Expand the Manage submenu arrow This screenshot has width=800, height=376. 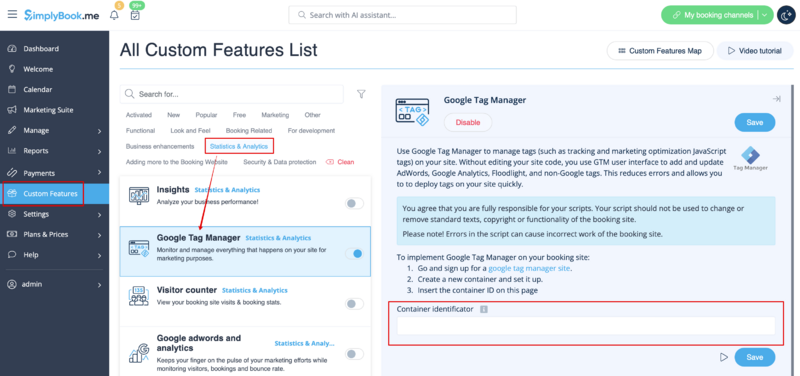[99, 131]
